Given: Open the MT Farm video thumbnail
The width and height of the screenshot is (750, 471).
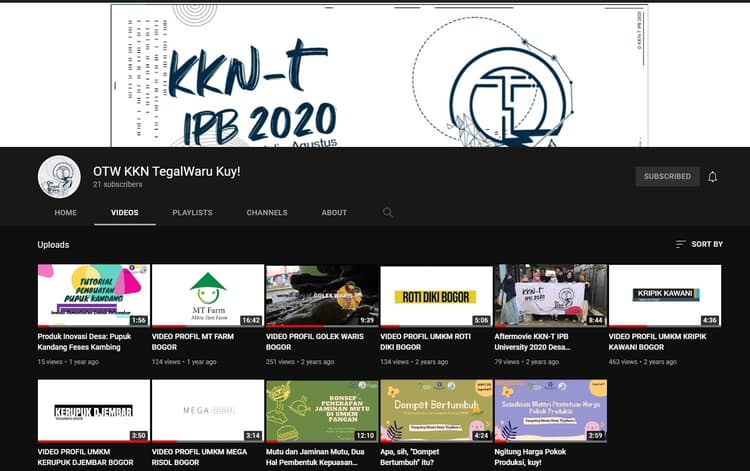Looking at the screenshot, I should click(x=208, y=296).
